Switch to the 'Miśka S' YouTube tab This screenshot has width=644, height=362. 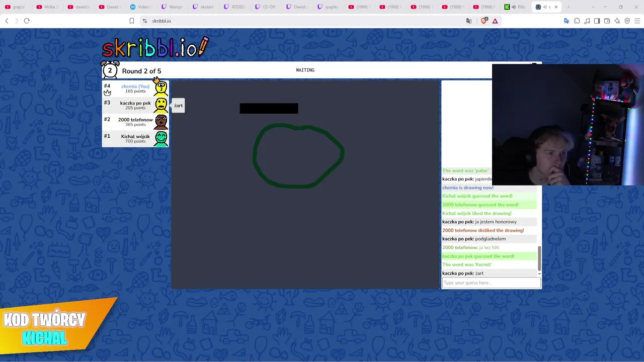[x=47, y=7]
